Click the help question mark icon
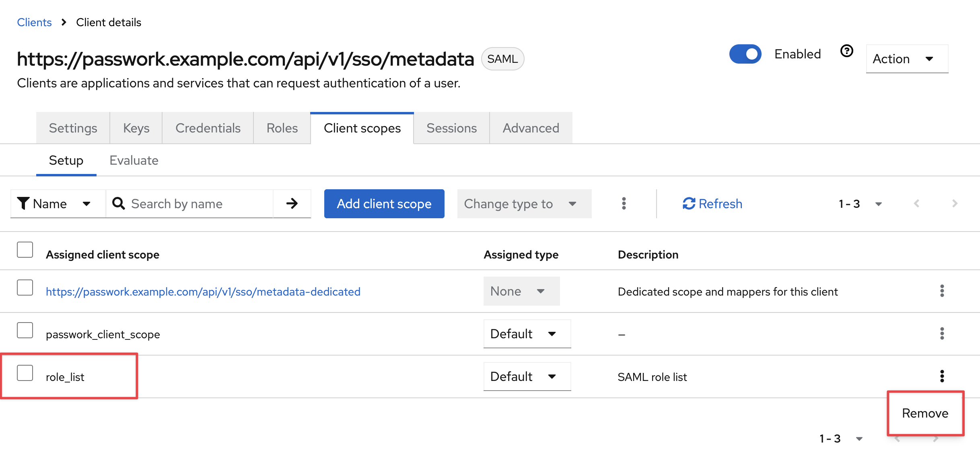980x451 pixels. pyautogui.click(x=846, y=51)
